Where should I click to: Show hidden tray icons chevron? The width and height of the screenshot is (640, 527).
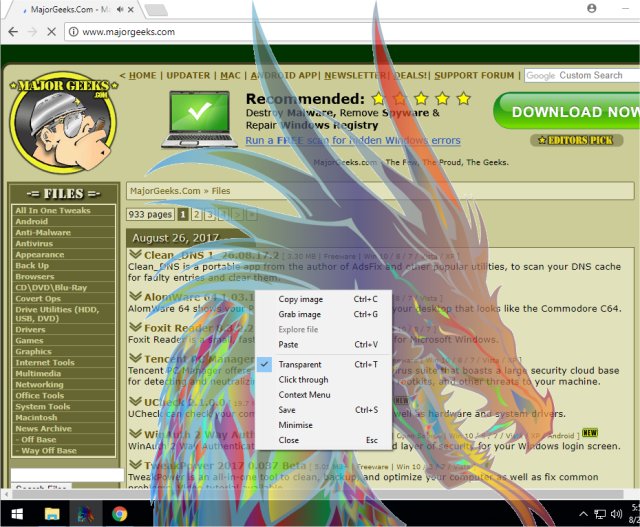583,514
